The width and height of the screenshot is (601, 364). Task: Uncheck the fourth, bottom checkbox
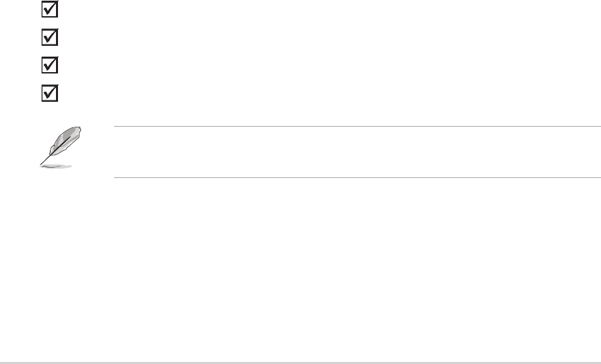[49, 92]
